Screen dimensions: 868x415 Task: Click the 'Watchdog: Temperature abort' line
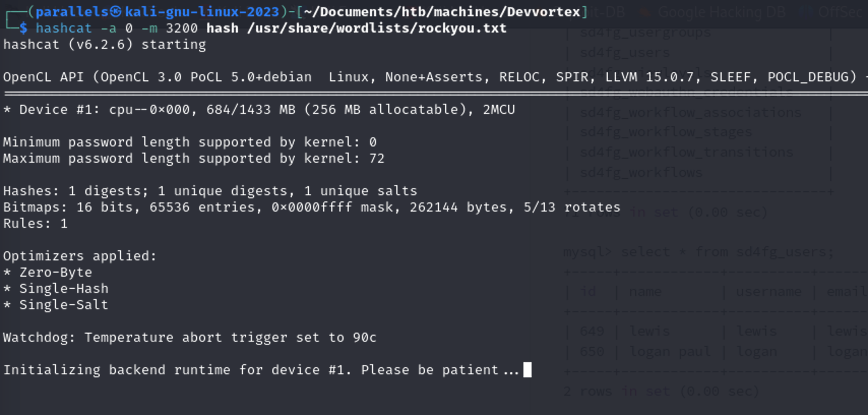point(190,337)
